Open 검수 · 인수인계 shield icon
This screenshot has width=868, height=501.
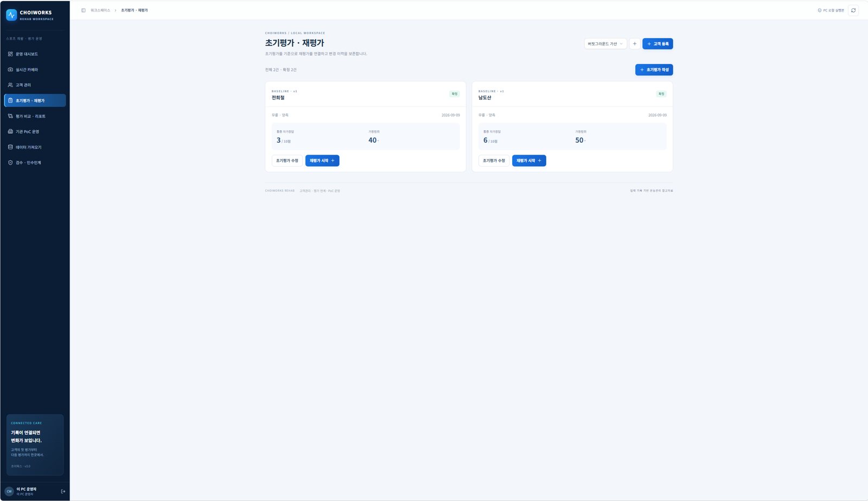point(10,162)
